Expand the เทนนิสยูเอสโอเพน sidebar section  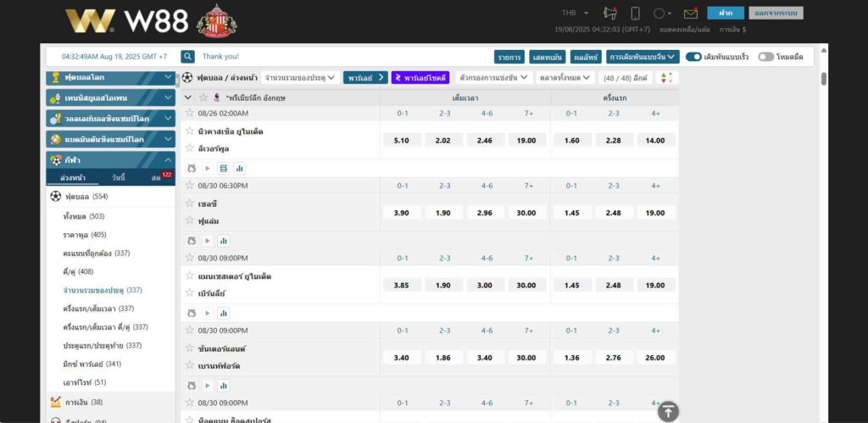pos(111,98)
